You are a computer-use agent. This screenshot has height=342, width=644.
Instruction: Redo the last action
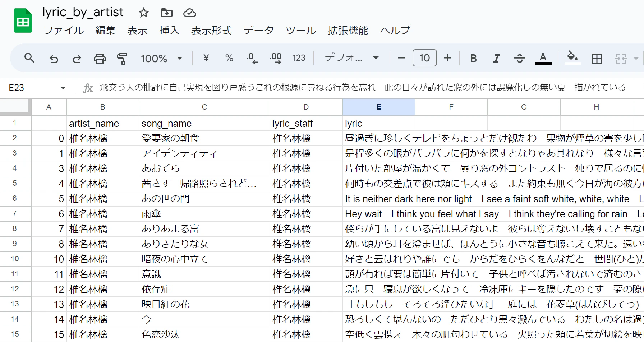pyautogui.click(x=77, y=58)
